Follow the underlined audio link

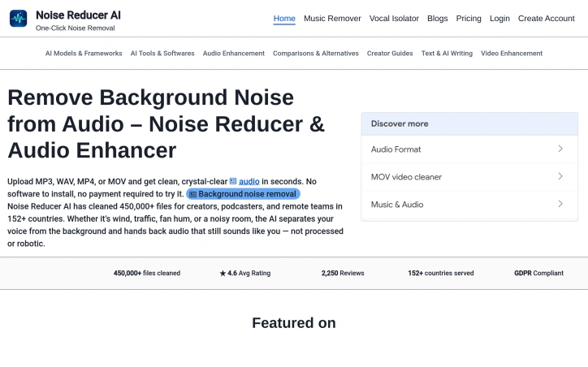[x=249, y=181]
